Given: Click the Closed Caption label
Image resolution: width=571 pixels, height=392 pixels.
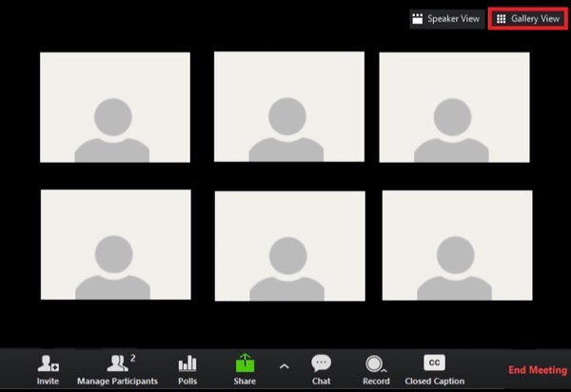Looking at the screenshot, I should click(x=435, y=382).
